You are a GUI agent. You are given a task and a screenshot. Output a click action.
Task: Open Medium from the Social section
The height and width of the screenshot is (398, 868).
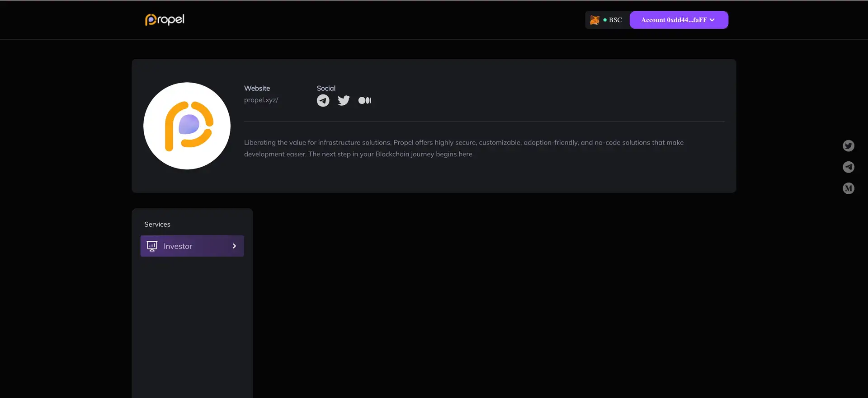(x=364, y=100)
